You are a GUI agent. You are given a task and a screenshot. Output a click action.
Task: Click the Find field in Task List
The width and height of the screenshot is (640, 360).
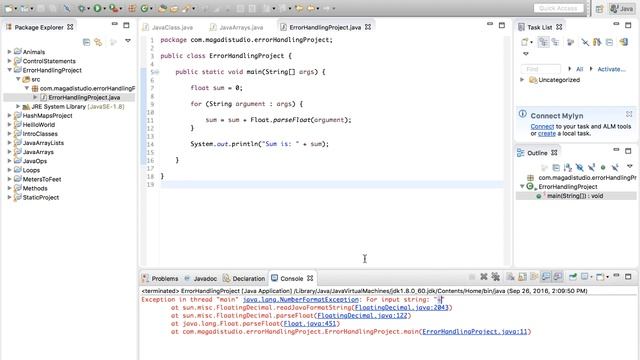(541, 69)
